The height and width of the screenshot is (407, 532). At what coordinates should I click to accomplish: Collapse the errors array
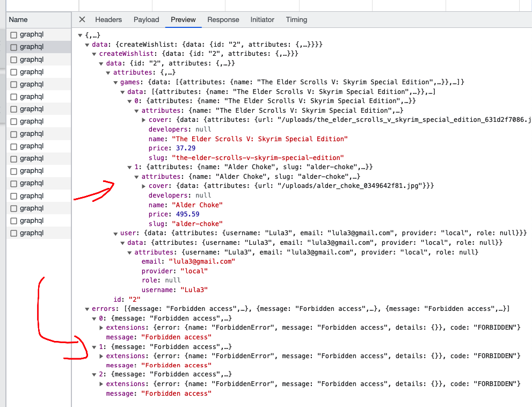tap(87, 308)
